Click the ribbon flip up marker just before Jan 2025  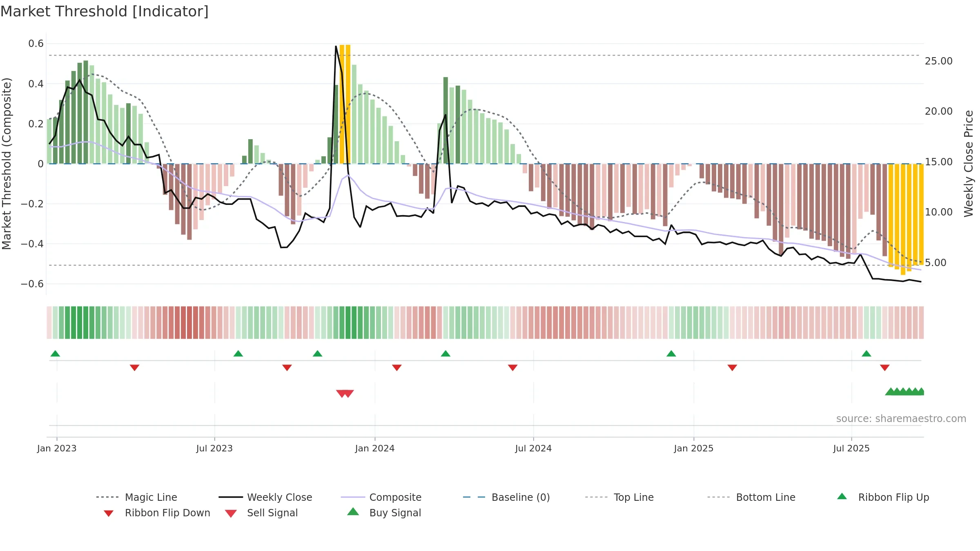click(x=671, y=353)
